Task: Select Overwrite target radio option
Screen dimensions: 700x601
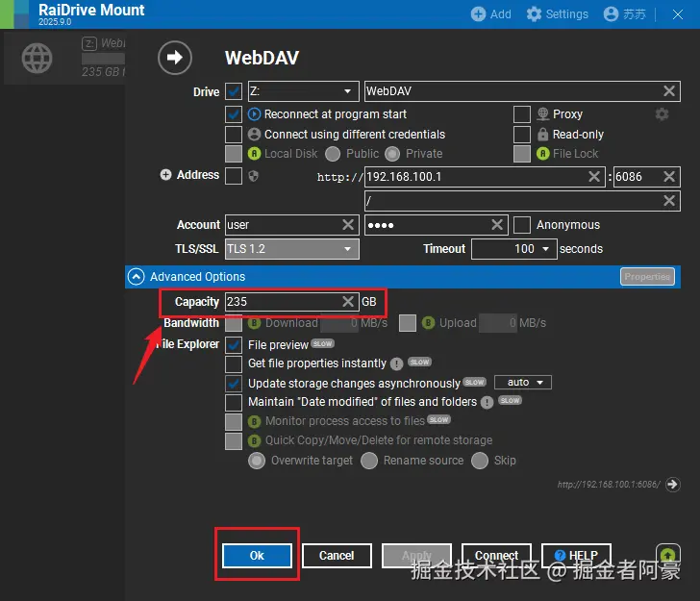Action: (257, 461)
